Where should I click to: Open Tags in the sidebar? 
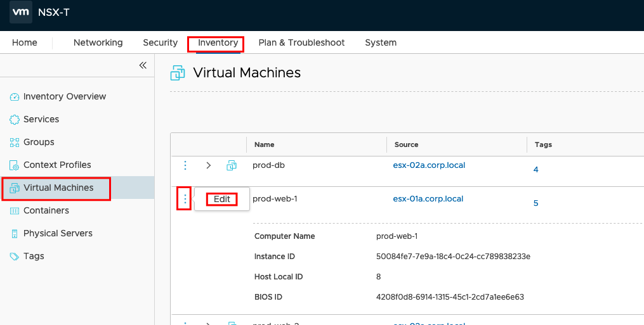tap(34, 257)
